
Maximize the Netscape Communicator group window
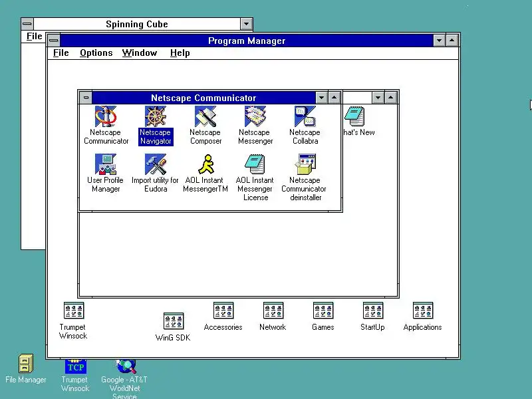(x=334, y=98)
